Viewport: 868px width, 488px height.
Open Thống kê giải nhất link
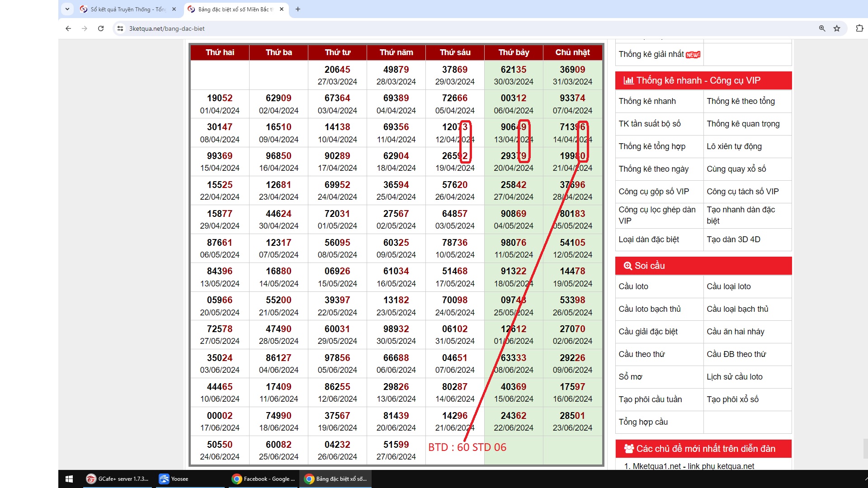pos(651,54)
